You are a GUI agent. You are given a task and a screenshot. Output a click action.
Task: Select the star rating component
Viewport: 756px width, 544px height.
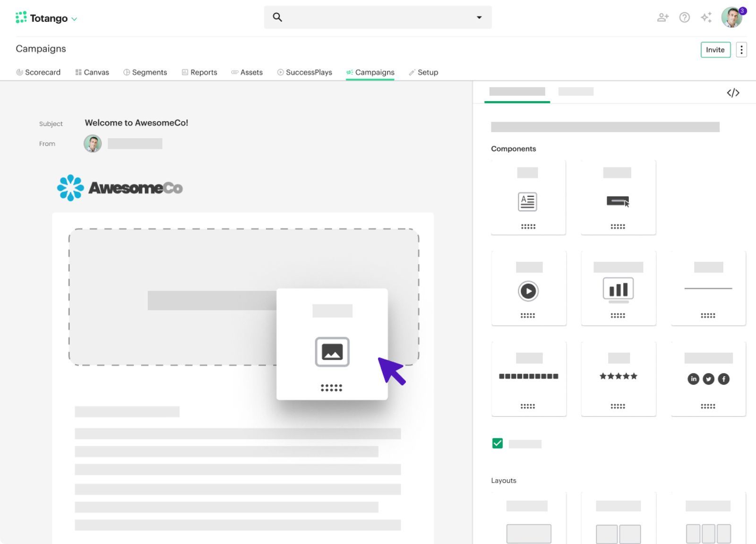click(x=618, y=376)
